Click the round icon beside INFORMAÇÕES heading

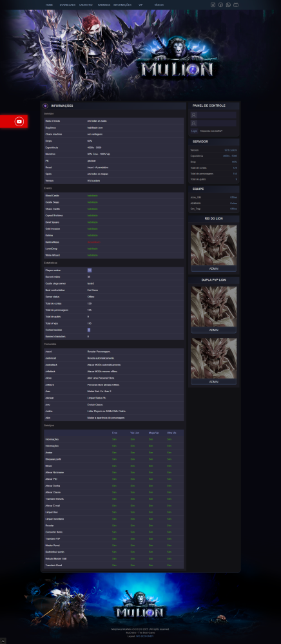pos(46,106)
